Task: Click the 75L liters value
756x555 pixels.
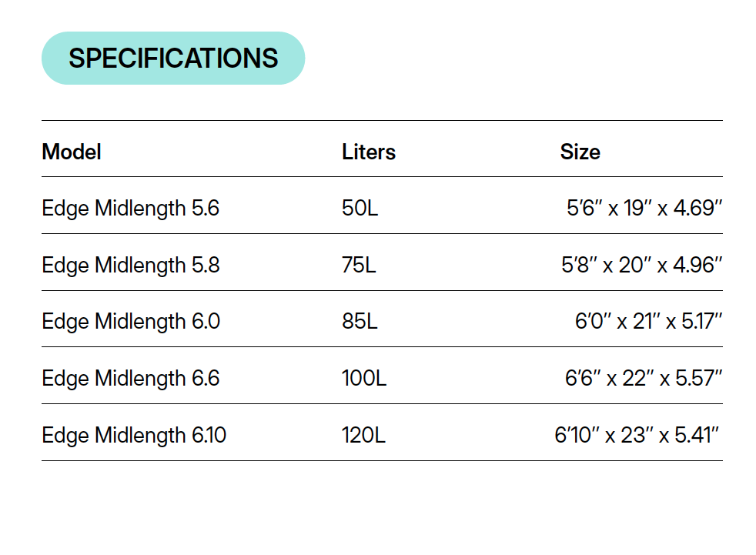Action: coord(359,265)
